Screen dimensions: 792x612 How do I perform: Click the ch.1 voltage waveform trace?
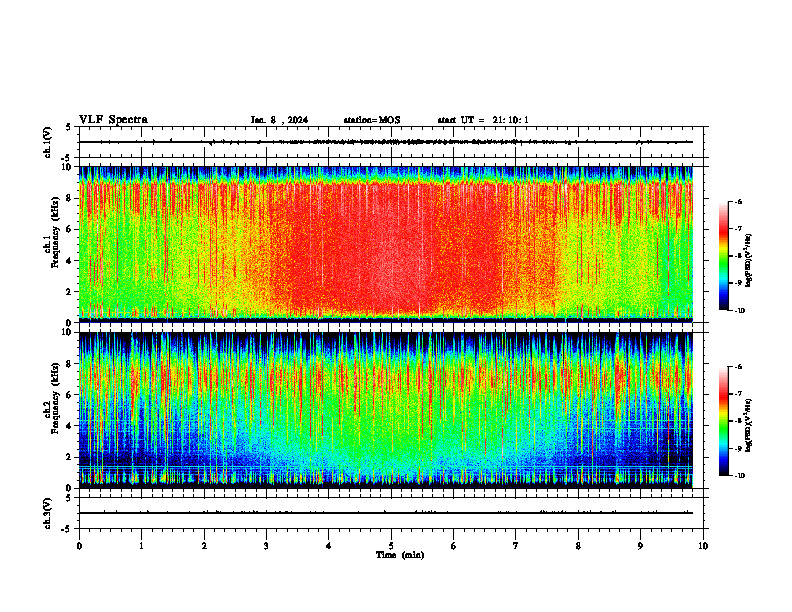click(x=386, y=142)
